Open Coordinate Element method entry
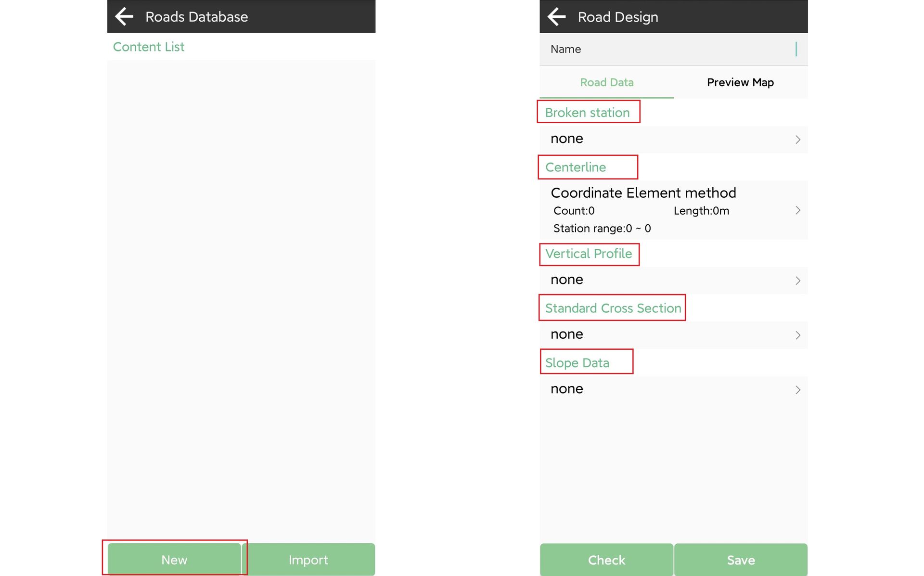924x576 pixels. point(643,193)
